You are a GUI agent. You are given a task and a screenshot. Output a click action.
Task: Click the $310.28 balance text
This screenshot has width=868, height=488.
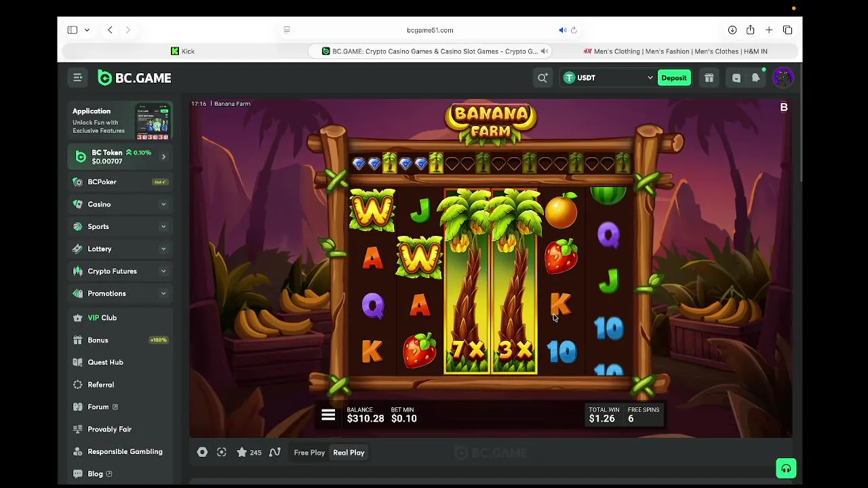[x=366, y=419]
